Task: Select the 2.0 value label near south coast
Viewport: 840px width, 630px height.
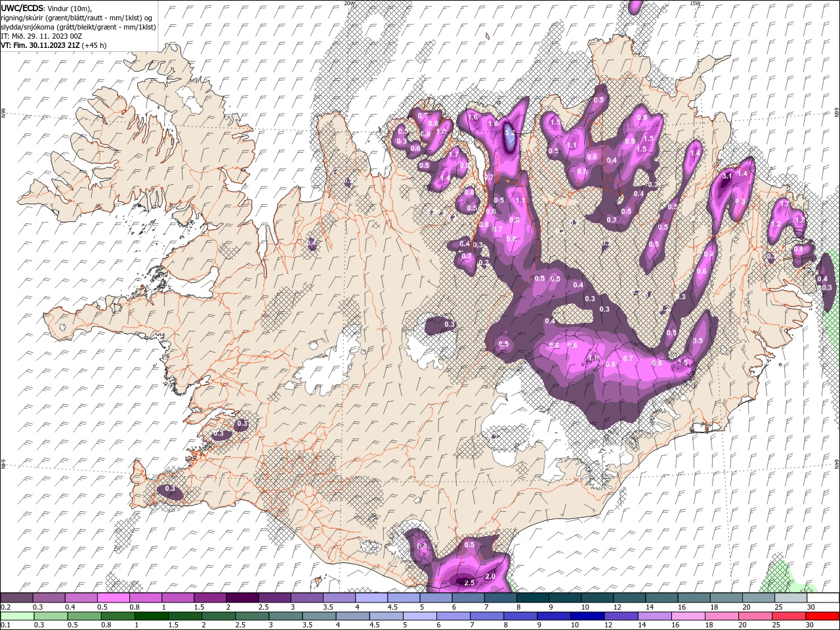Action: 490,576
